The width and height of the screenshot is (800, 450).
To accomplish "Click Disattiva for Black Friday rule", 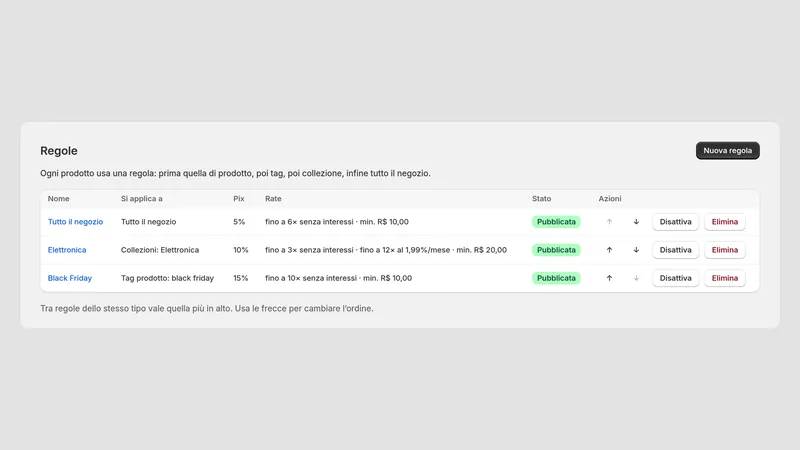I will [676, 278].
